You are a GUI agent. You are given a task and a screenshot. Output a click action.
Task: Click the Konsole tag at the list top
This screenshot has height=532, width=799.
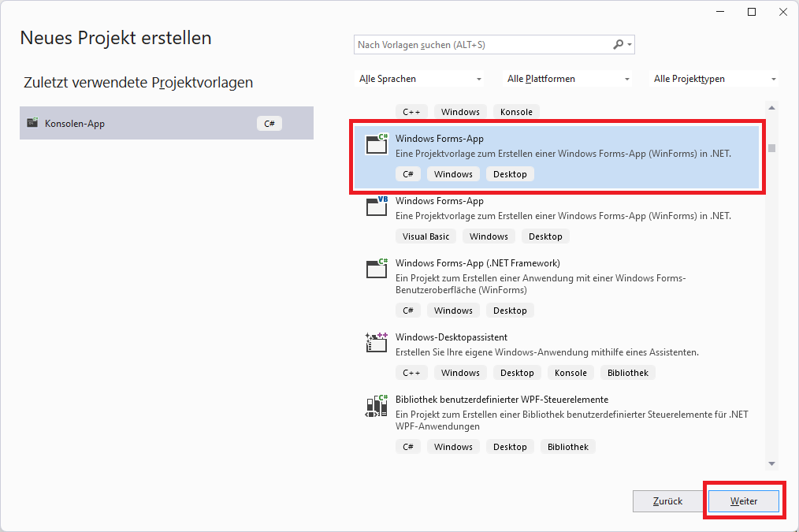click(x=516, y=112)
